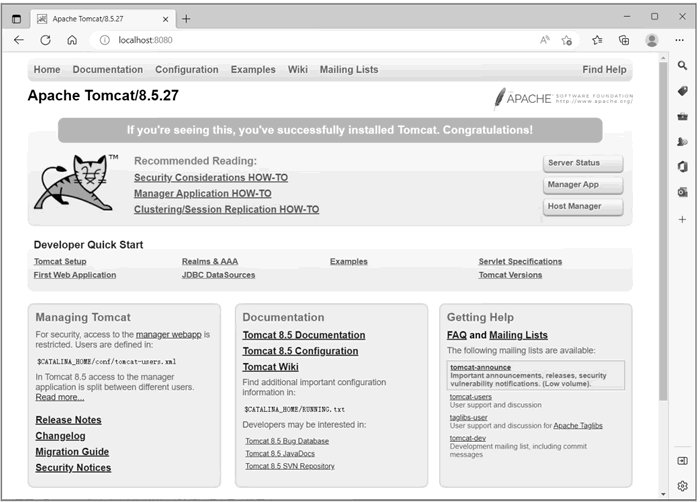Open Examples in Tomcat nav bar
Screen dimensions: 700x502
[253, 70]
